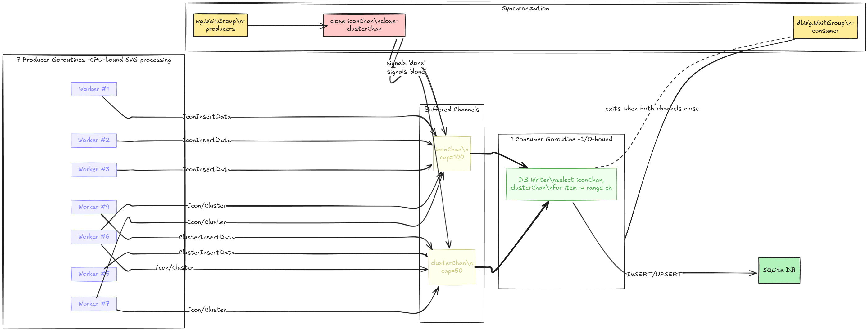
Task: Click the Worker #2 box
Action: [x=94, y=141]
